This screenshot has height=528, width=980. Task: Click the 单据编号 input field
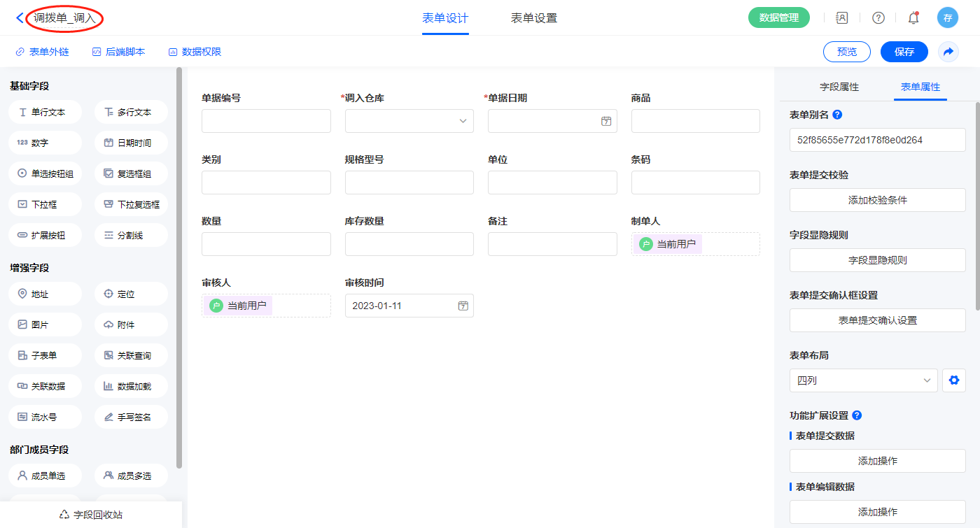[266, 121]
